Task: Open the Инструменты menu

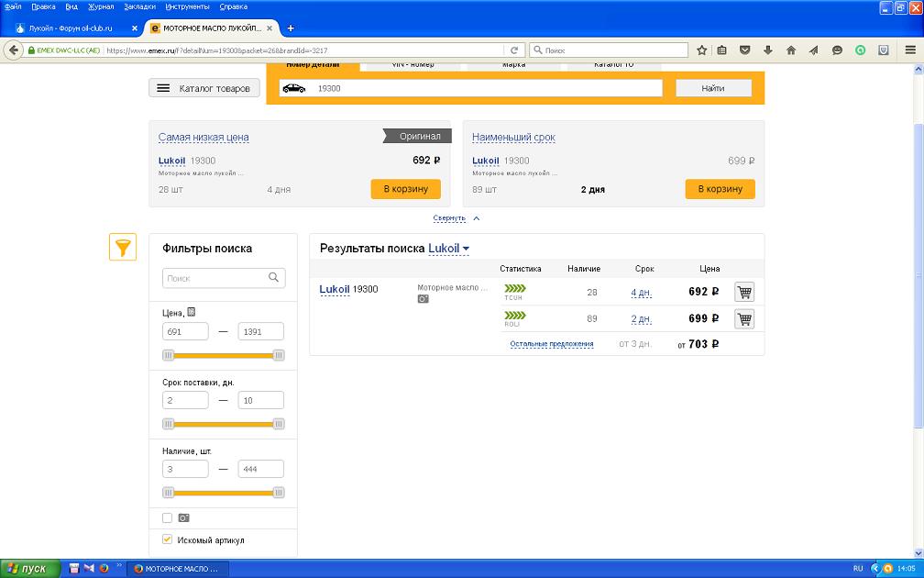Action: pos(187,7)
